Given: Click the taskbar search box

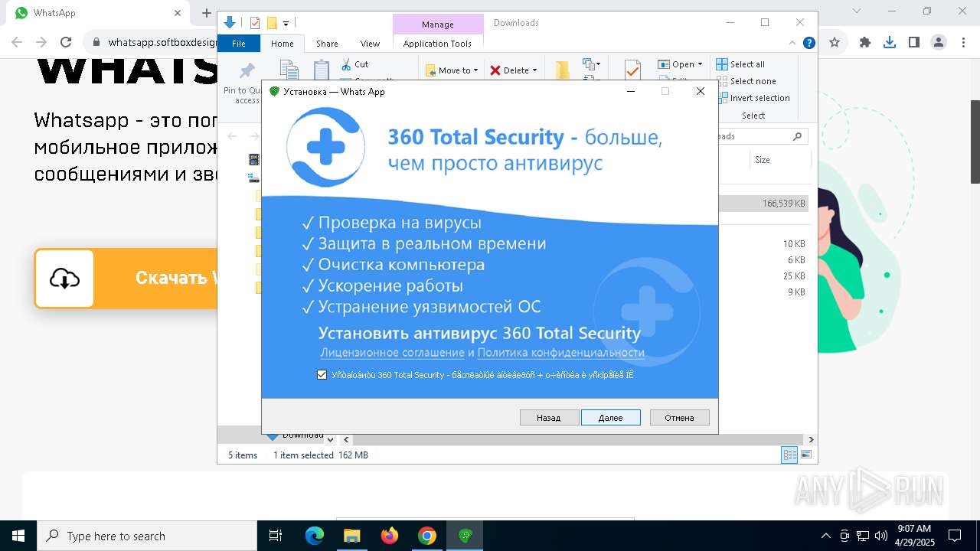Looking at the screenshot, I should click(x=147, y=536).
